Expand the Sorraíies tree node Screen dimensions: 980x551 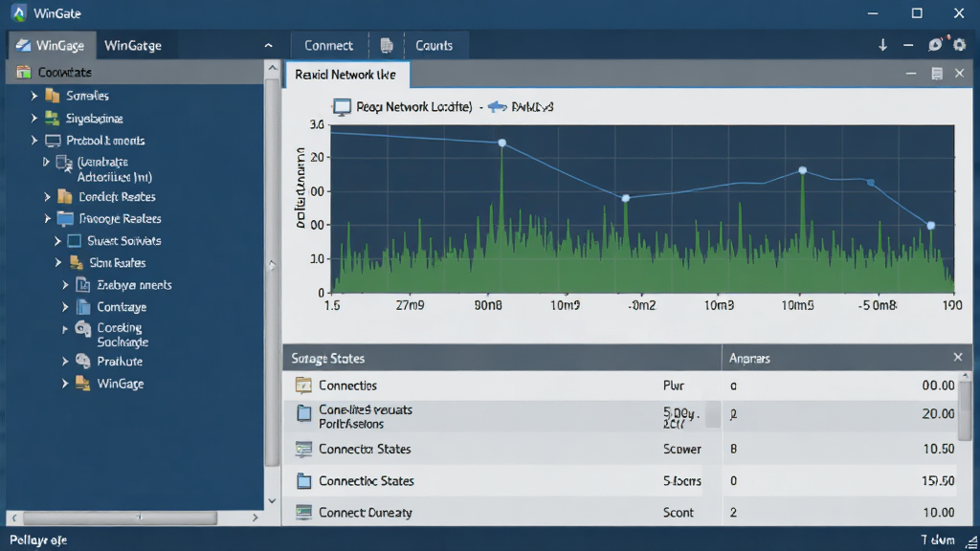pos(34,96)
